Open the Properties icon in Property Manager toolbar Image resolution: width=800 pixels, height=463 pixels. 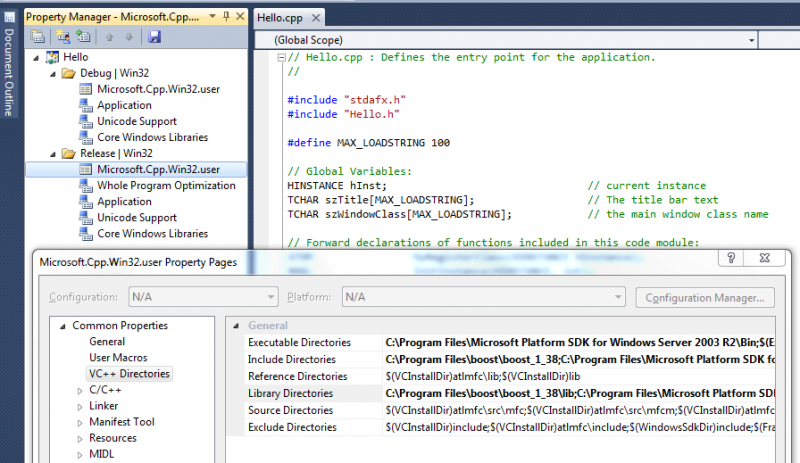click(37, 37)
